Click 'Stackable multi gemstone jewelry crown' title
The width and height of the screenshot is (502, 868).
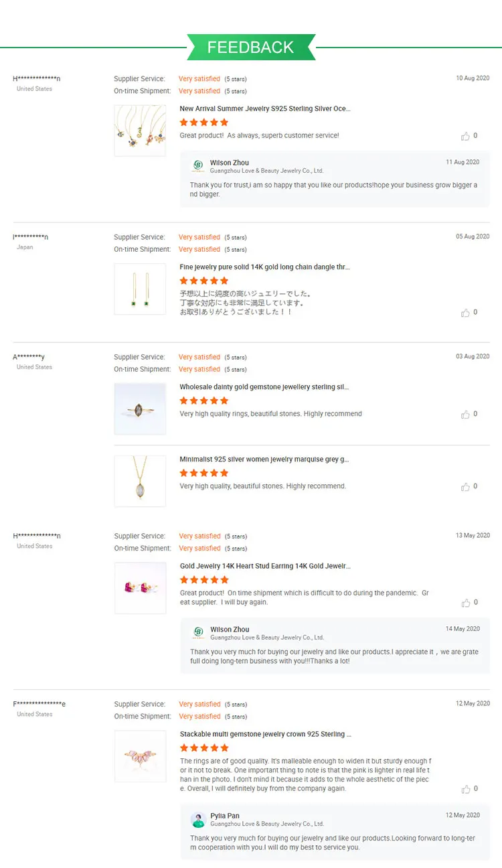tap(265, 734)
